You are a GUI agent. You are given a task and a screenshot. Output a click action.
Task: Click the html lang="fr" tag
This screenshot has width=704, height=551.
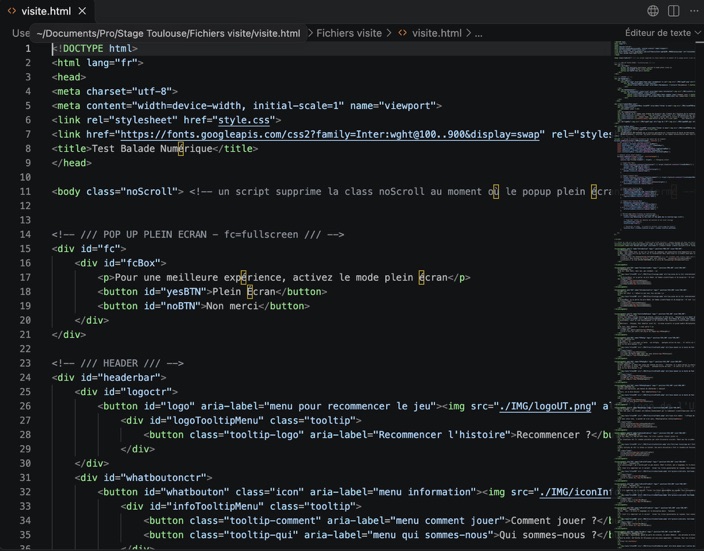coord(97,63)
